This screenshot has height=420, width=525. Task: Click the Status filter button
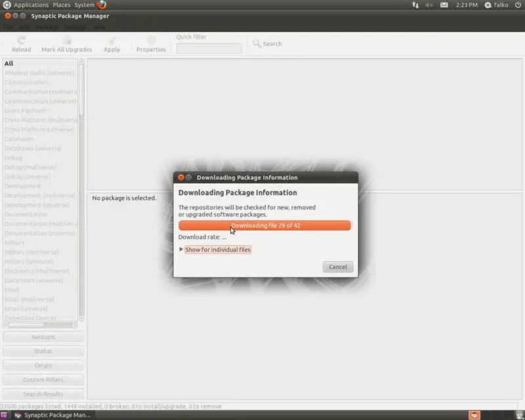pyautogui.click(x=43, y=351)
